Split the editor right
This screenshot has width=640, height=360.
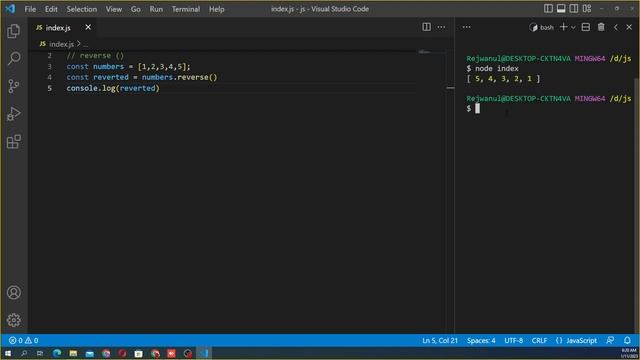[x=426, y=27]
